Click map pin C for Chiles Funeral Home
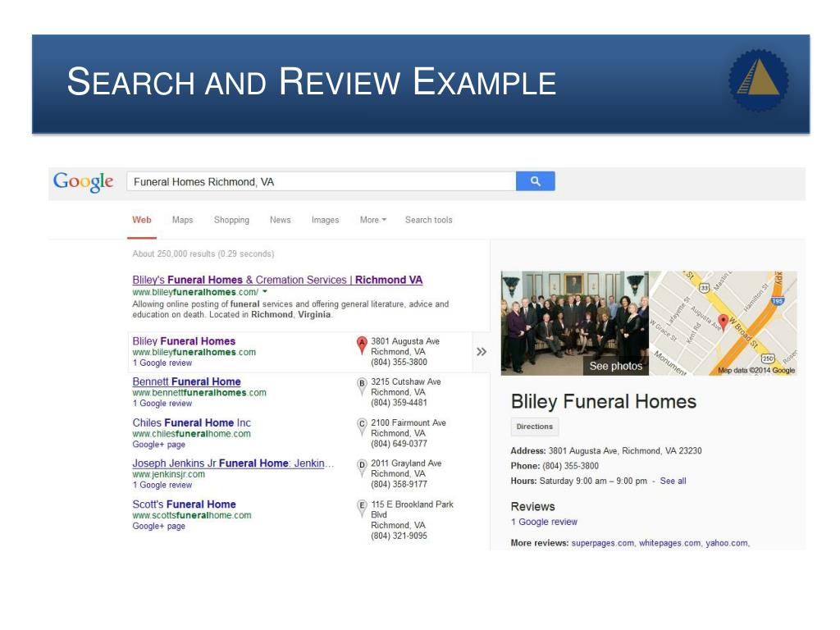Image resolution: width=840 pixels, height=630 pixels. click(362, 427)
